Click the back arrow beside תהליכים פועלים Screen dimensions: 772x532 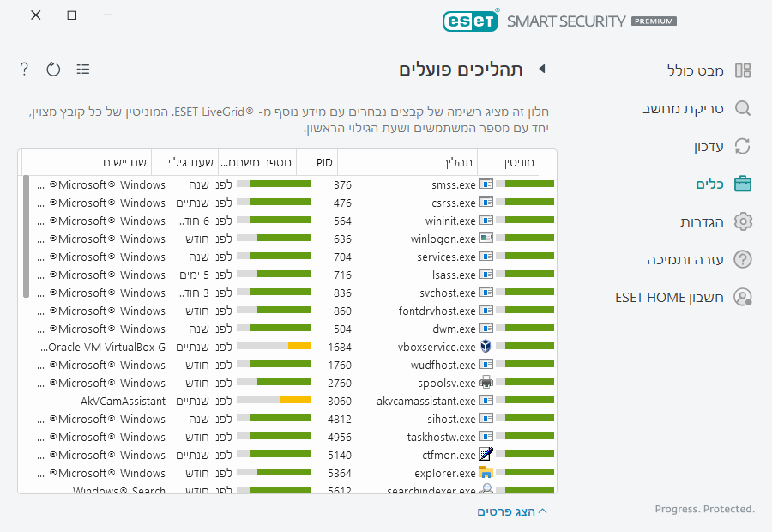coord(541,69)
